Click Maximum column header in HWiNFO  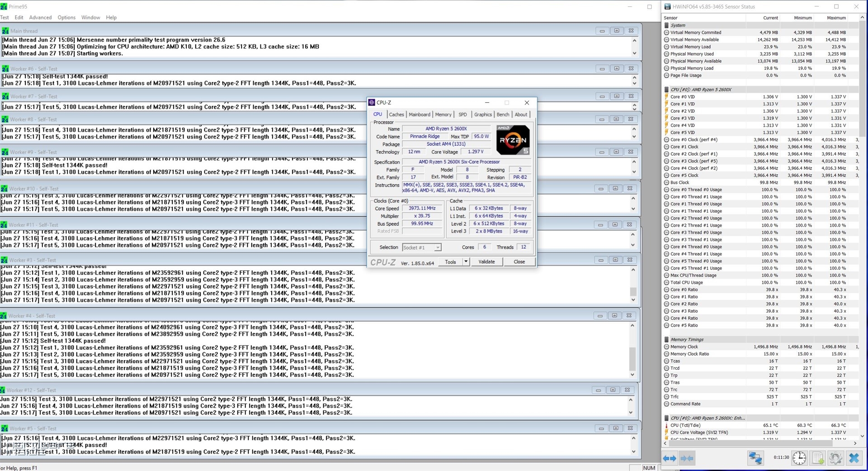830,18
